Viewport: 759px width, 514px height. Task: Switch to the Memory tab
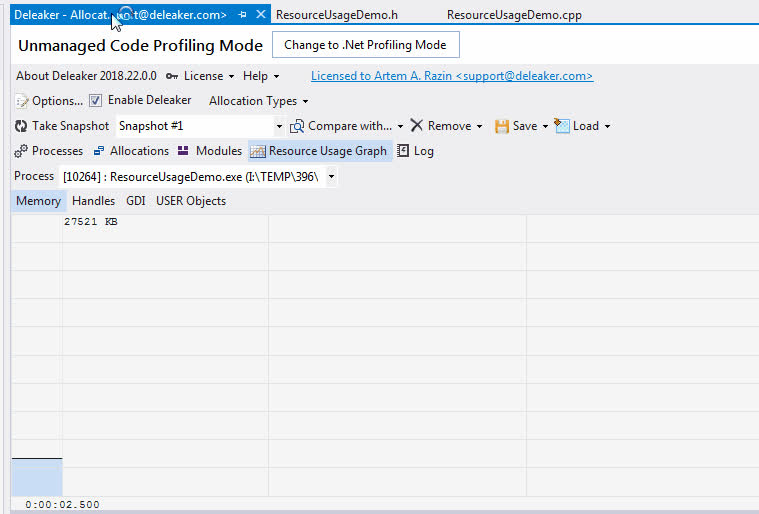pos(38,201)
